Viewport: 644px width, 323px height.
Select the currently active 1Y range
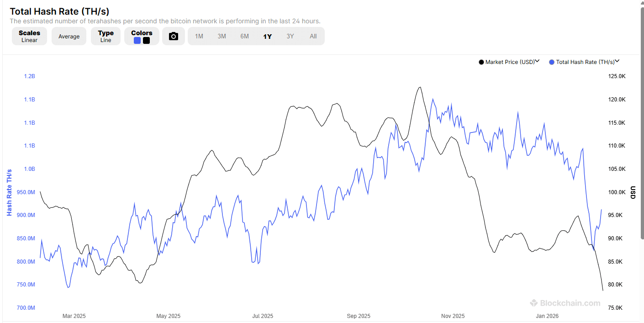click(x=267, y=36)
